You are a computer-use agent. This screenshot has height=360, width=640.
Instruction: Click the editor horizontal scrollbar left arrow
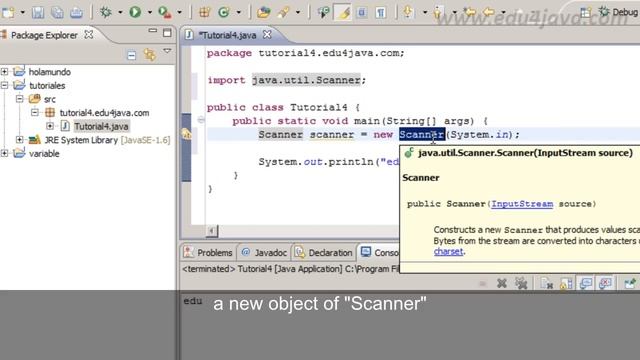[x=211, y=231]
